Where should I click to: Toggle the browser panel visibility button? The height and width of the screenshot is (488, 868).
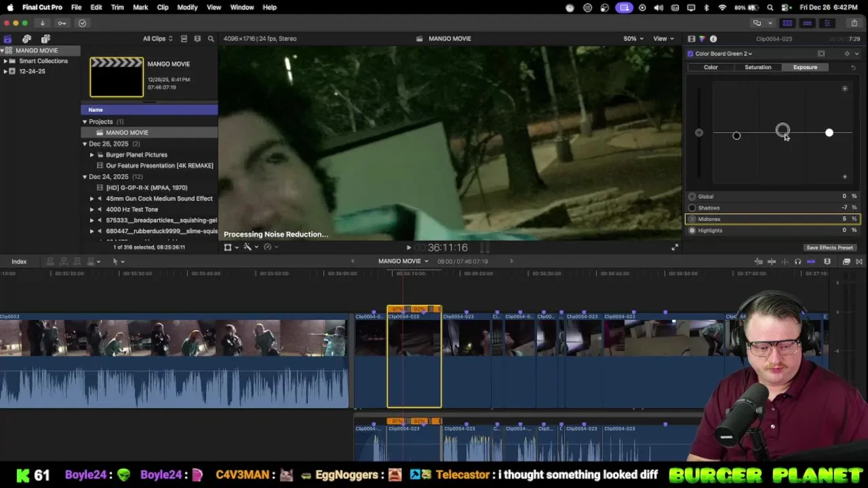click(787, 23)
